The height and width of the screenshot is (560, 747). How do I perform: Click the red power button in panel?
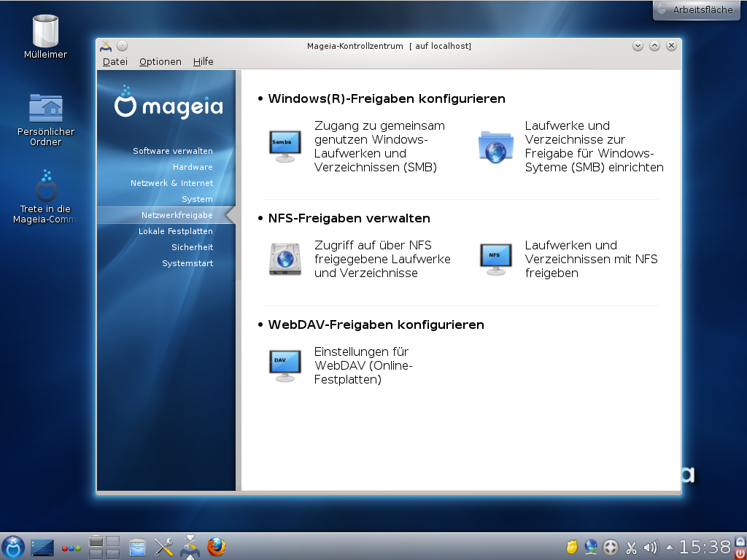tap(741, 554)
